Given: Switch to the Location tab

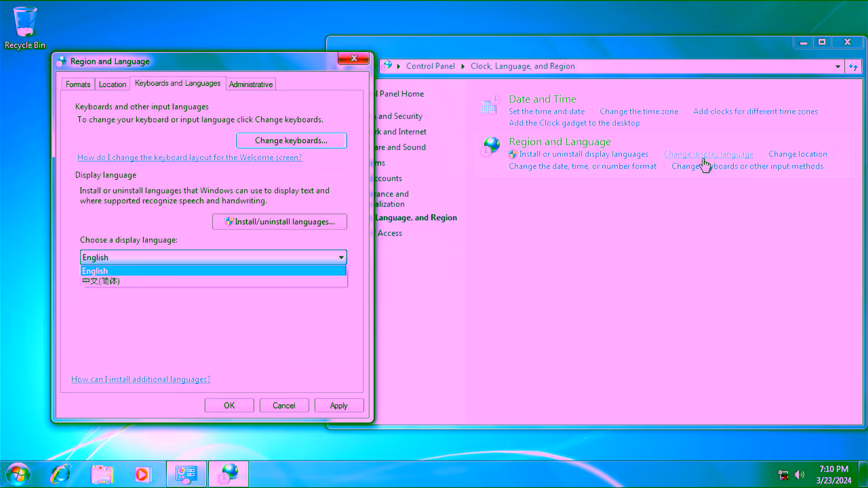Looking at the screenshot, I should (x=113, y=84).
